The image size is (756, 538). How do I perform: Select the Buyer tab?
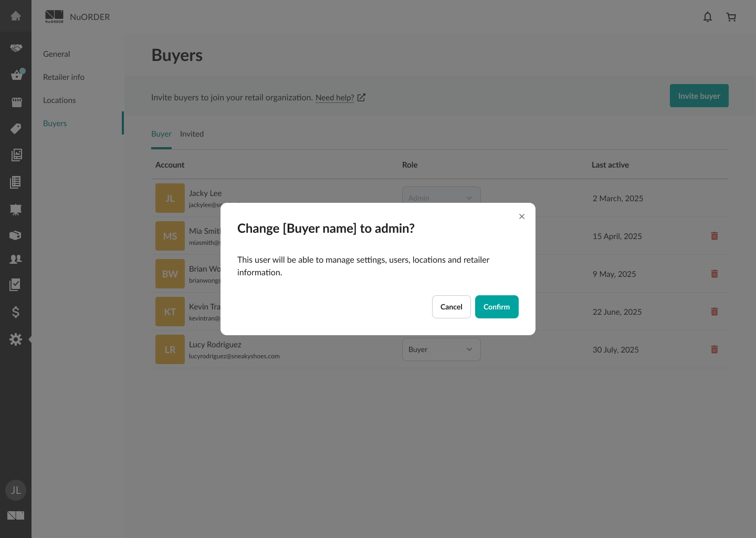[161, 134]
